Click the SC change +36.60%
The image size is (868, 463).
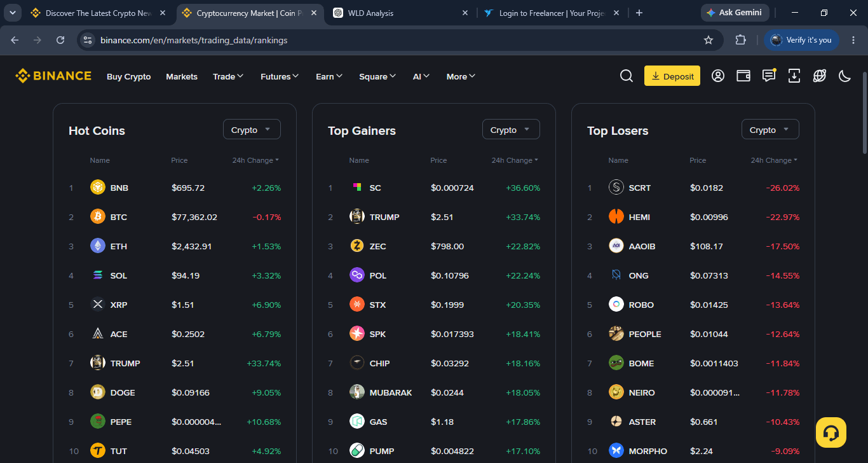click(x=523, y=188)
